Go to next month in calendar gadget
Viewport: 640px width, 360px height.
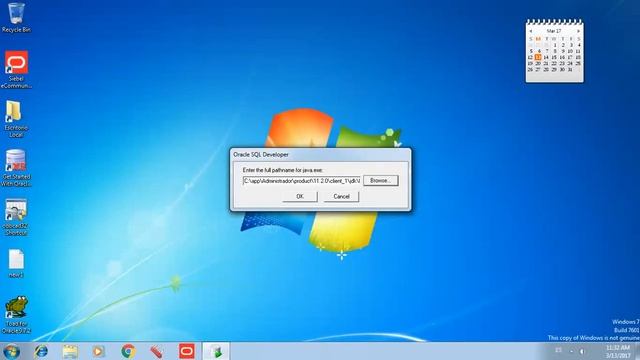578,31
